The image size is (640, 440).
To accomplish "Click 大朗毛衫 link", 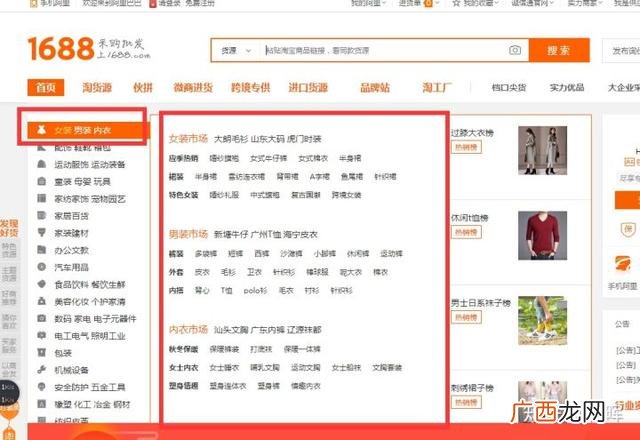I will 231,139.
